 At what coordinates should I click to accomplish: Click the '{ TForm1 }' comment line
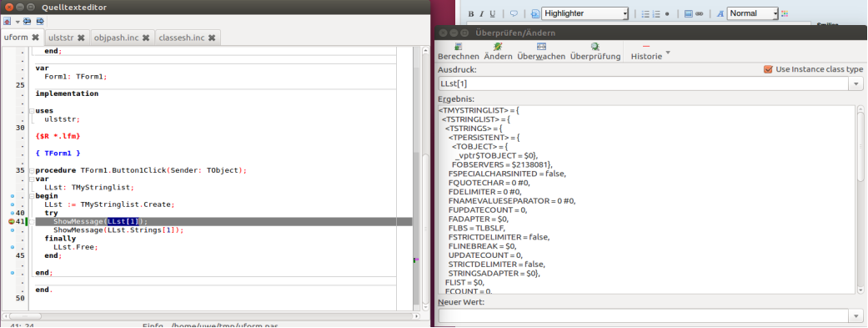[58, 153]
